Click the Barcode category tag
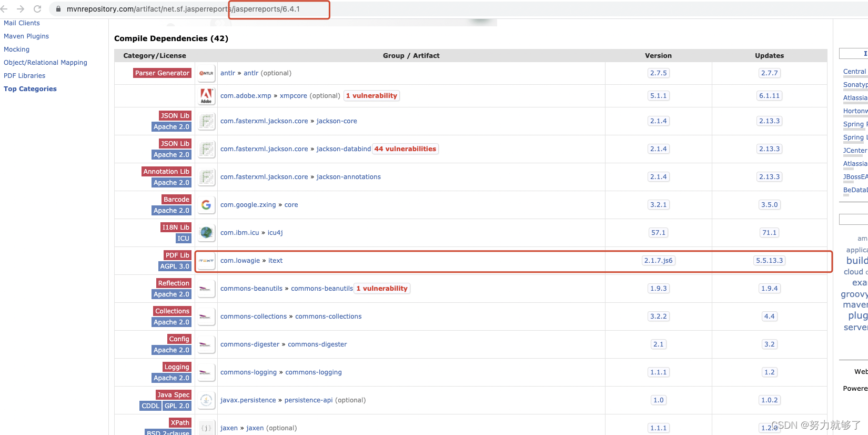The image size is (868, 435). 176,200
